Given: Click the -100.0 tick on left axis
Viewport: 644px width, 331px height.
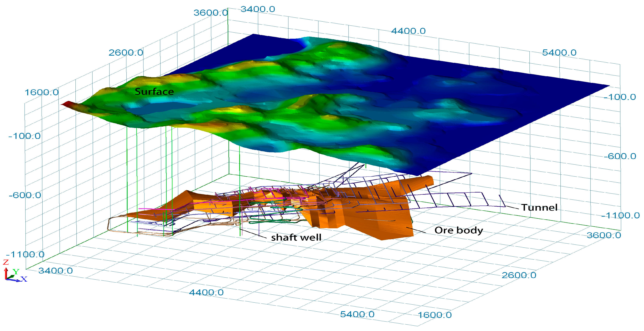Looking at the screenshot, I should tap(24, 136).
